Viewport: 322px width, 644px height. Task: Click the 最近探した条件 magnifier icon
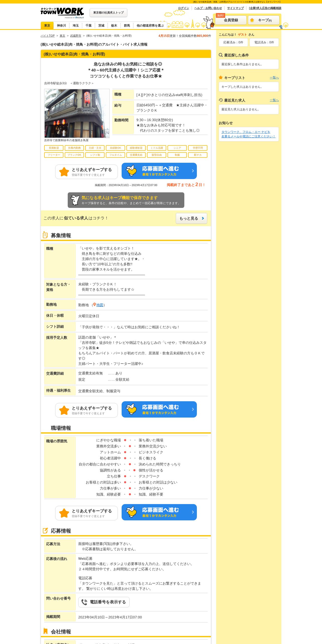tap(221, 55)
